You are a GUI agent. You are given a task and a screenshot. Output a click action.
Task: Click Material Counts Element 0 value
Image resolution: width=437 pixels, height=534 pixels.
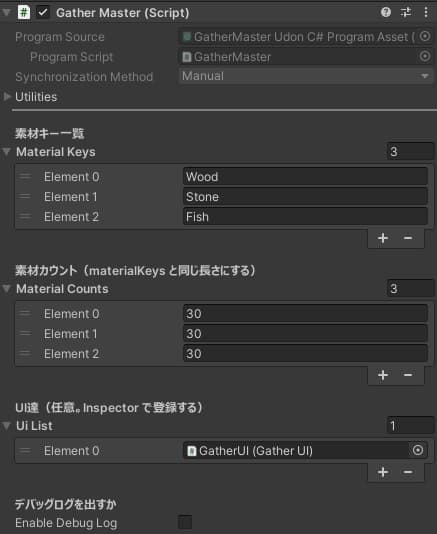point(305,314)
